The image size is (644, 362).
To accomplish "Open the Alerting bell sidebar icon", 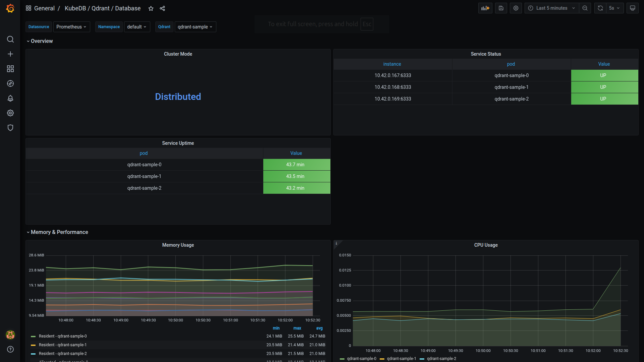I will coord(10,98).
